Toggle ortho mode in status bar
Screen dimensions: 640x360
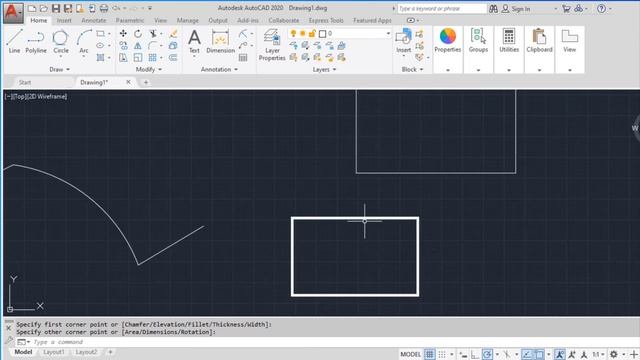[x=475, y=354]
